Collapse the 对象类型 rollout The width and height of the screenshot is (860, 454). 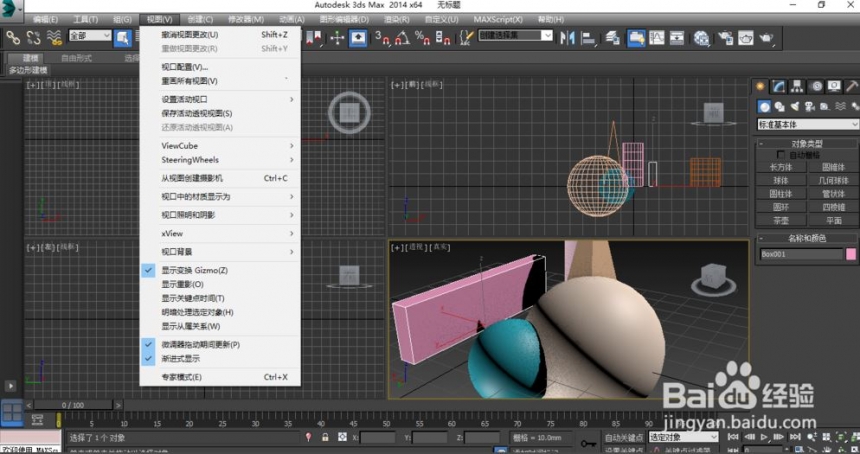[806, 144]
